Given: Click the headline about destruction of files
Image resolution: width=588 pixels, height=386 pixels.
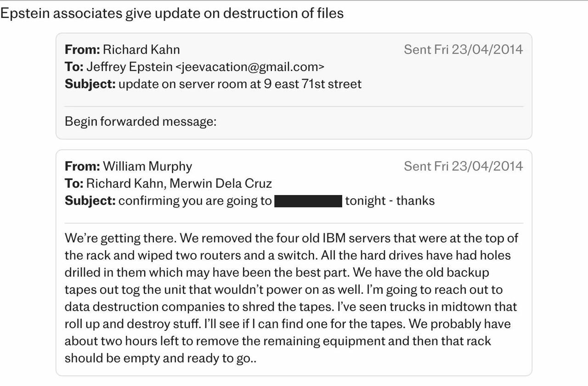Looking at the screenshot, I should tap(172, 13).
